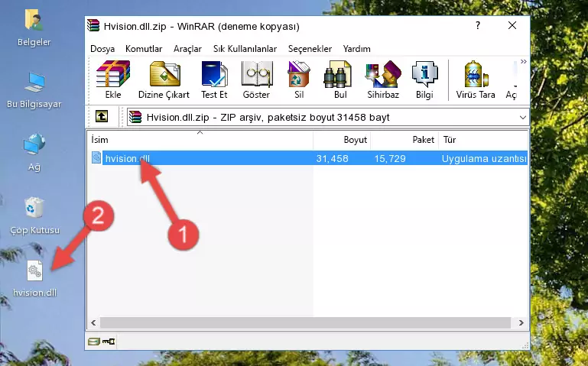Close the WinRAR window
The height and width of the screenshot is (366, 588).
(512, 25)
